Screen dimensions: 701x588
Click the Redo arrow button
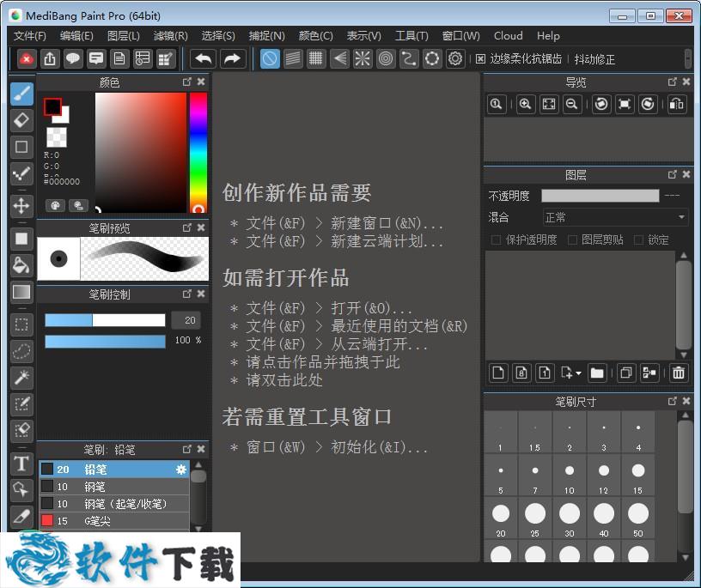[232, 58]
